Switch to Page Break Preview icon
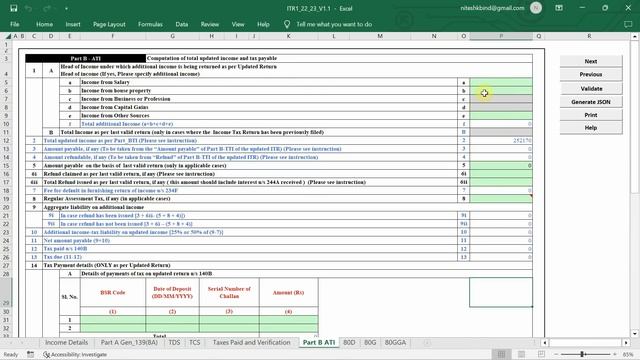640x360 pixels. point(541,354)
